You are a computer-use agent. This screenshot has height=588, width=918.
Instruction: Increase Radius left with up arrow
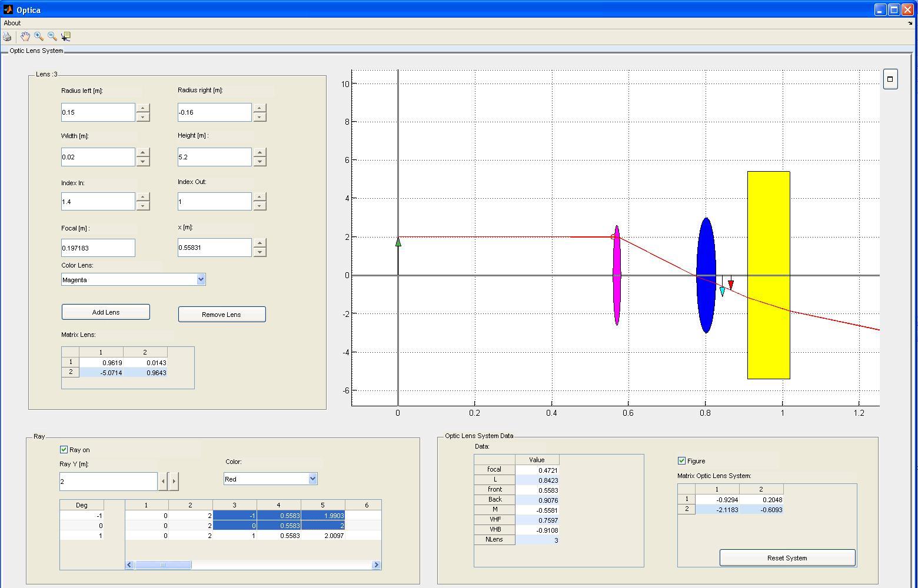click(142, 108)
